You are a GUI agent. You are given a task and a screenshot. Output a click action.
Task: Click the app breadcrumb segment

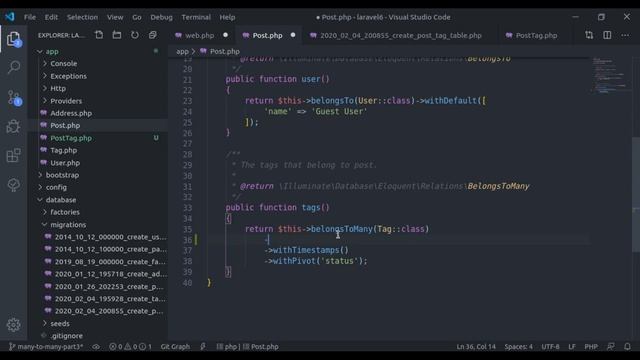182,51
